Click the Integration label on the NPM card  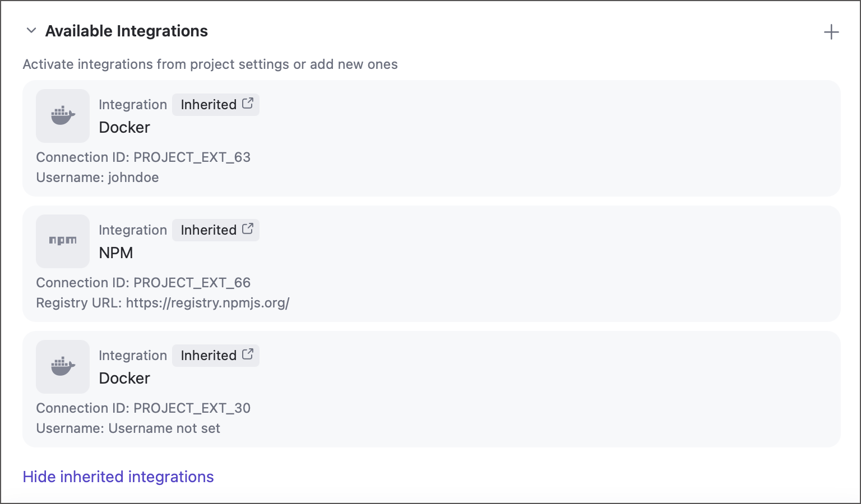tap(132, 230)
